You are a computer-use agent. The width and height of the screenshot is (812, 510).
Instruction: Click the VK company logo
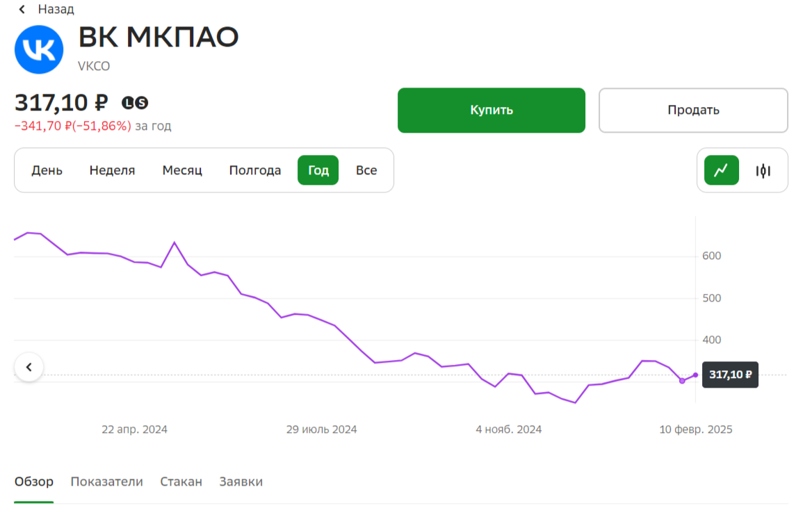point(40,49)
